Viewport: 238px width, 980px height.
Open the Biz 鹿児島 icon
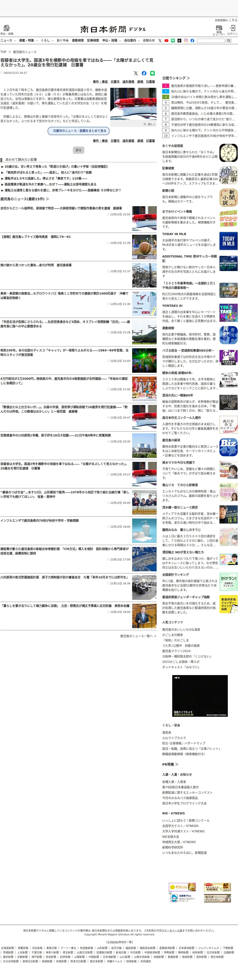[x=228, y=447]
